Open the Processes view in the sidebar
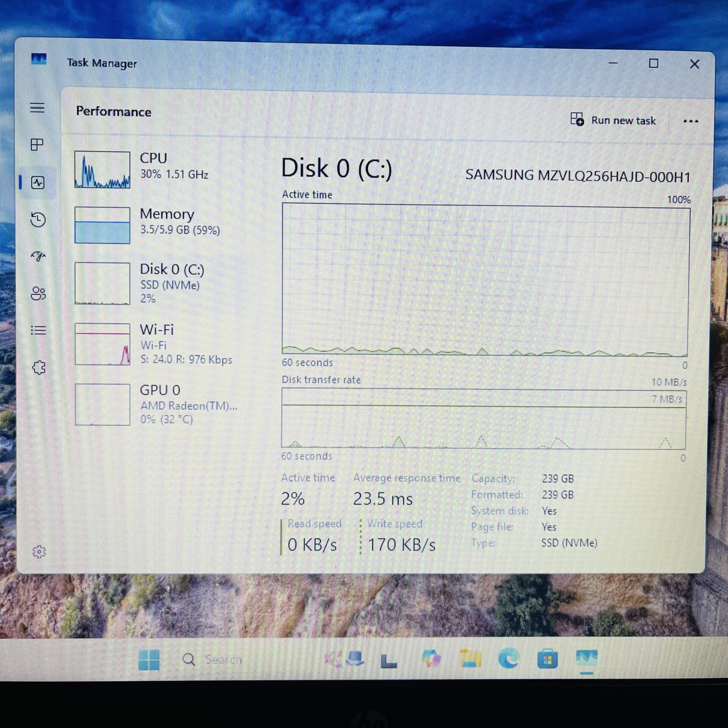This screenshot has height=728, width=728. tap(38, 145)
